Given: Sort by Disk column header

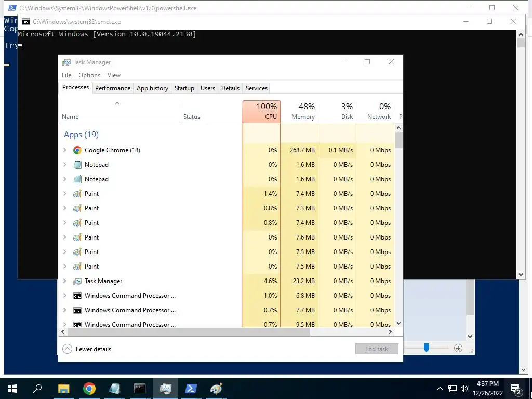Looking at the screenshot, I should pyautogui.click(x=337, y=111).
